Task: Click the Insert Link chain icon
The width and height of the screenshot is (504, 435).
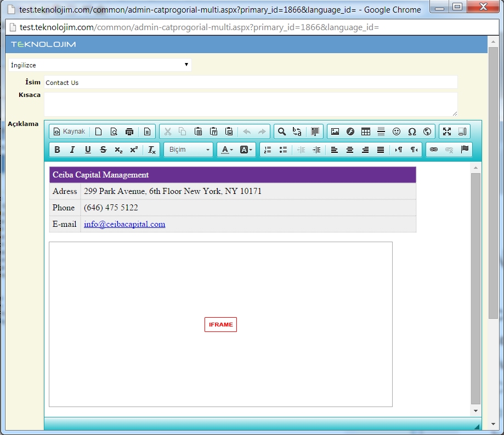Action: [434, 150]
